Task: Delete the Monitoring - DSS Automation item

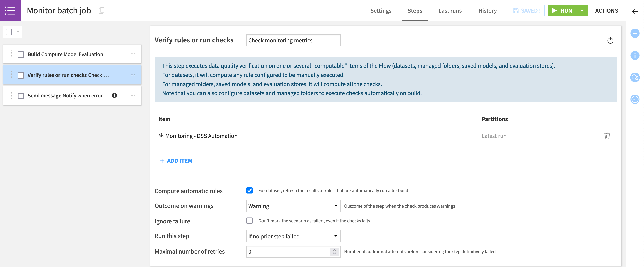Action: 607,136
